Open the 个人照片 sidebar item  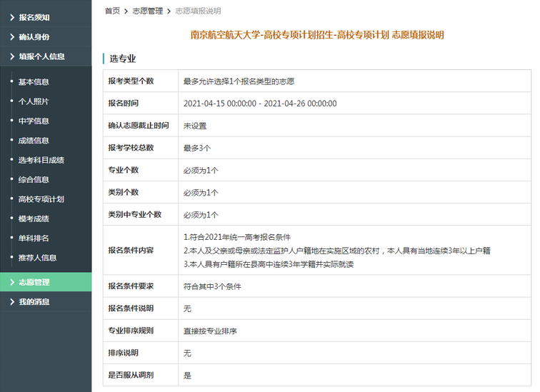coord(34,101)
